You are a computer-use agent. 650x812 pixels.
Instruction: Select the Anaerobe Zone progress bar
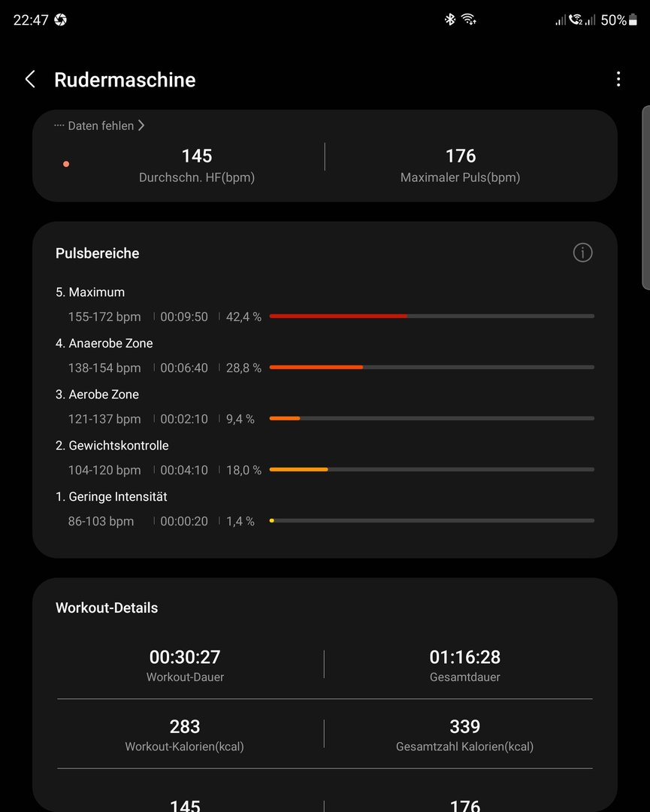click(431, 367)
